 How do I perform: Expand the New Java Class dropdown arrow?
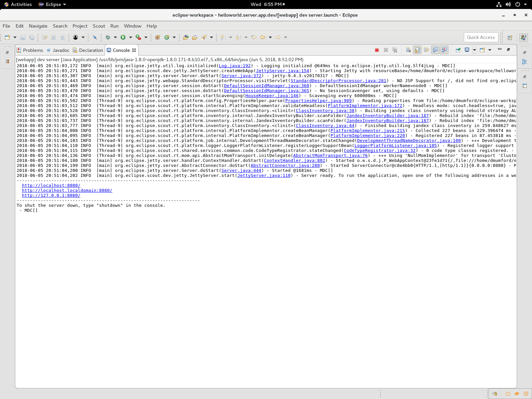[174, 37]
